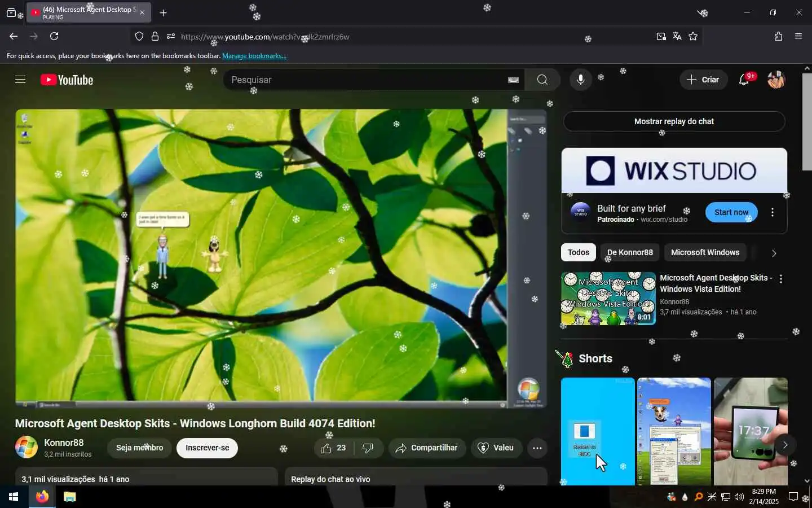Open options for Vista Edition video
The image size is (812, 508).
tap(781, 279)
